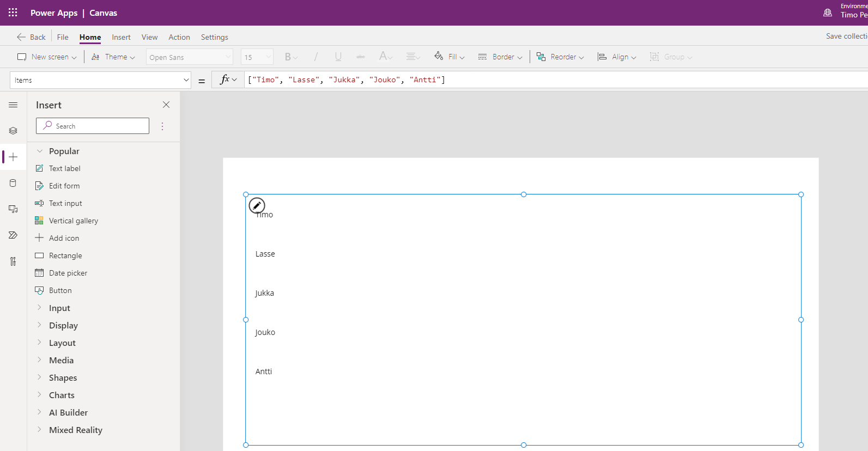This screenshot has width=868, height=451.
Task: Open the Fill color picker
Action: (450, 57)
